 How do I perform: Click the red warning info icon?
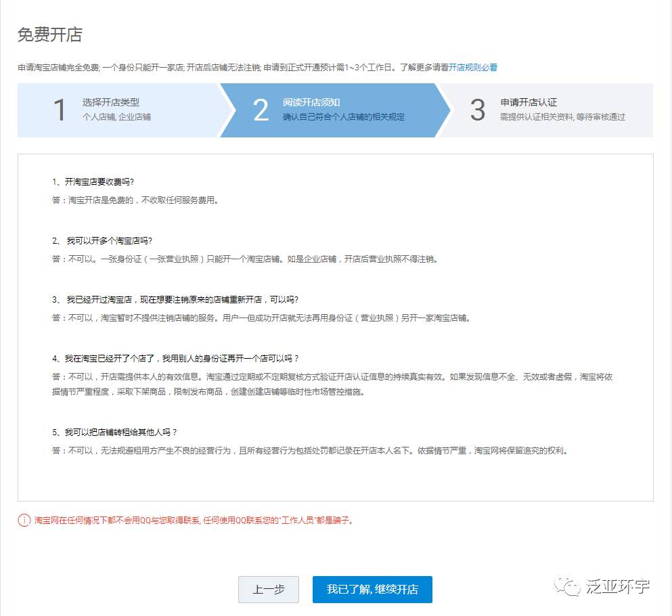(x=24, y=521)
